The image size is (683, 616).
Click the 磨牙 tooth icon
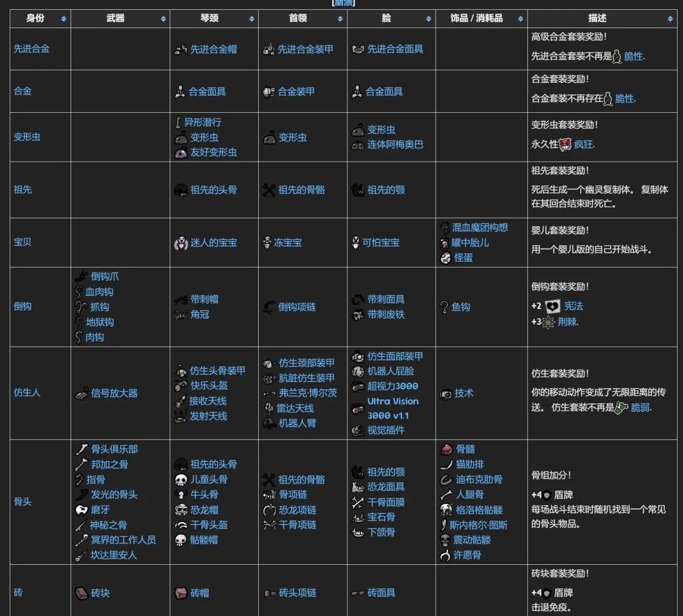(82, 510)
